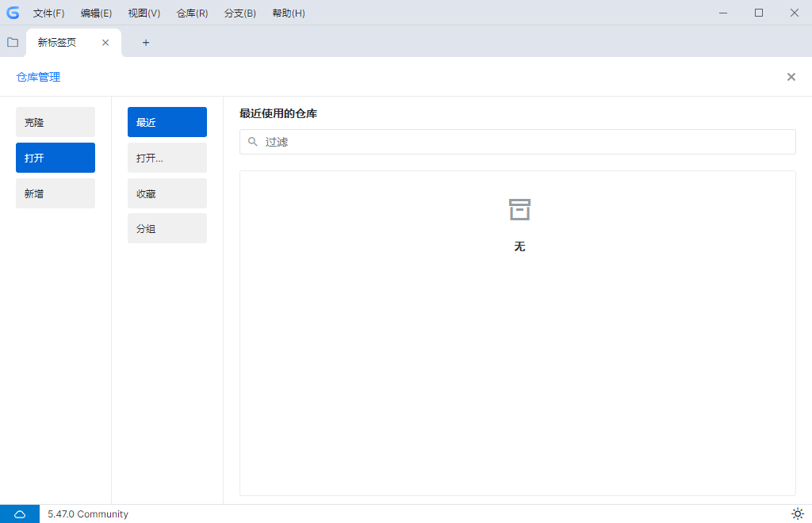This screenshot has width=812, height=523.
Task: Close the 新标签页 tab
Action: (x=105, y=43)
